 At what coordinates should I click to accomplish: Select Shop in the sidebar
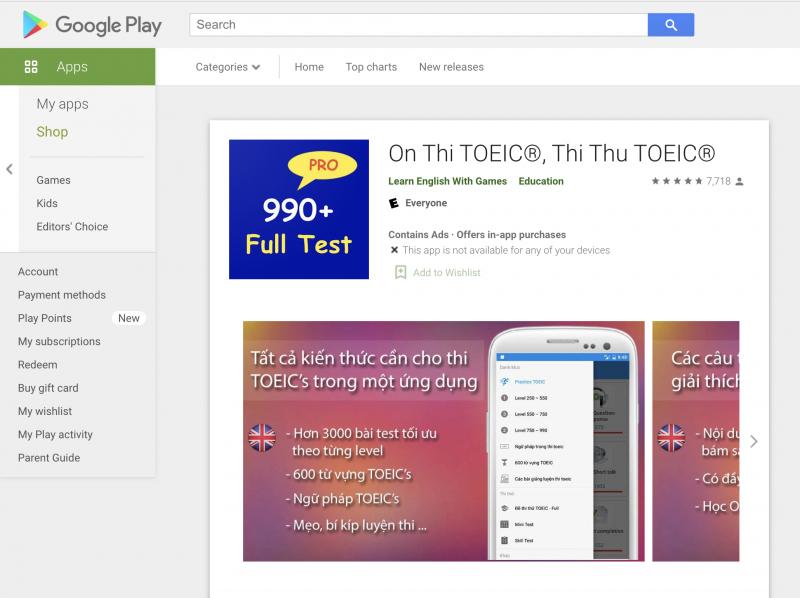click(52, 132)
